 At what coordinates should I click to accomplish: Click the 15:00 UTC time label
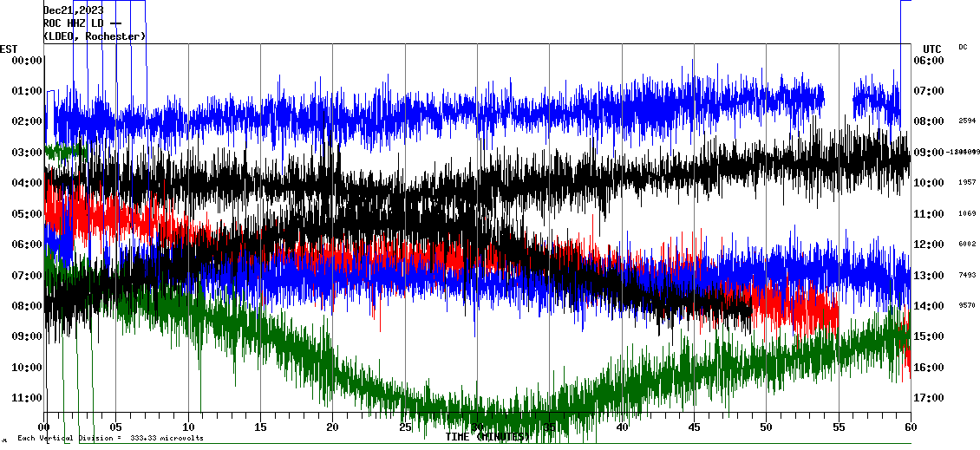tap(929, 336)
